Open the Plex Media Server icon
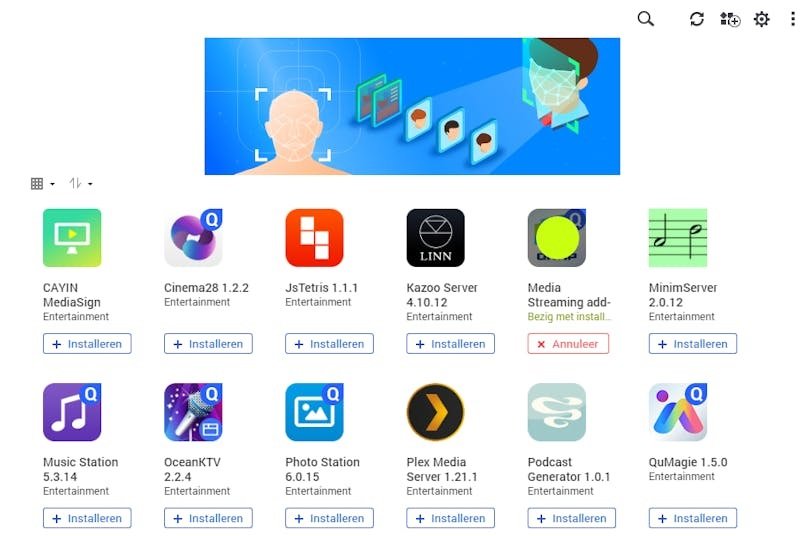This screenshot has width=800, height=536. click(435, 412)
